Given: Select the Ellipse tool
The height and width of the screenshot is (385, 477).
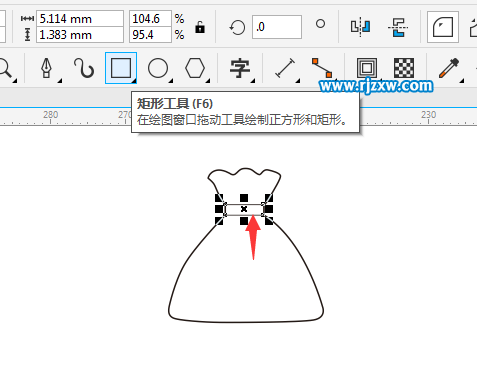Looking at the screenshot, I should point(158,68).
